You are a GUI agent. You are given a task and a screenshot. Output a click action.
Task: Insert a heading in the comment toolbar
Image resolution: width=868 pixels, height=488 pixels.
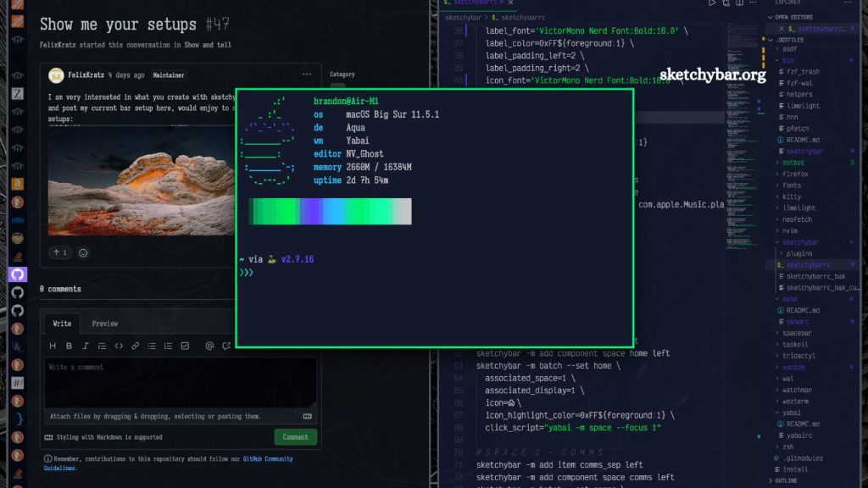pyautogui.click(x=53, y=346)
